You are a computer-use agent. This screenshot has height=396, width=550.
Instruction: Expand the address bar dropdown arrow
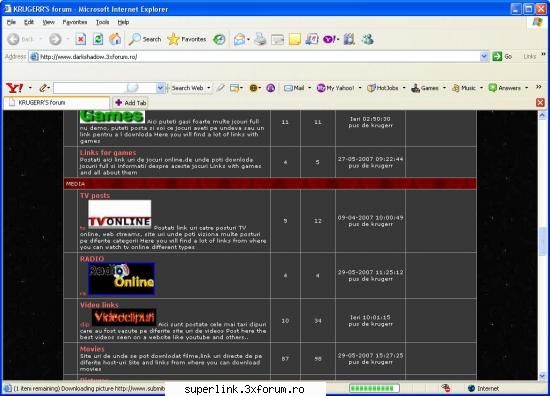click(x=484, y=56)
